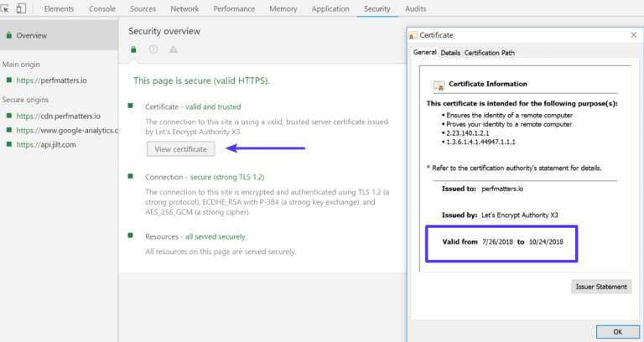This screenshot has width=644, height=342.
Task: Open the Console tab
Action: pos(101,8)
